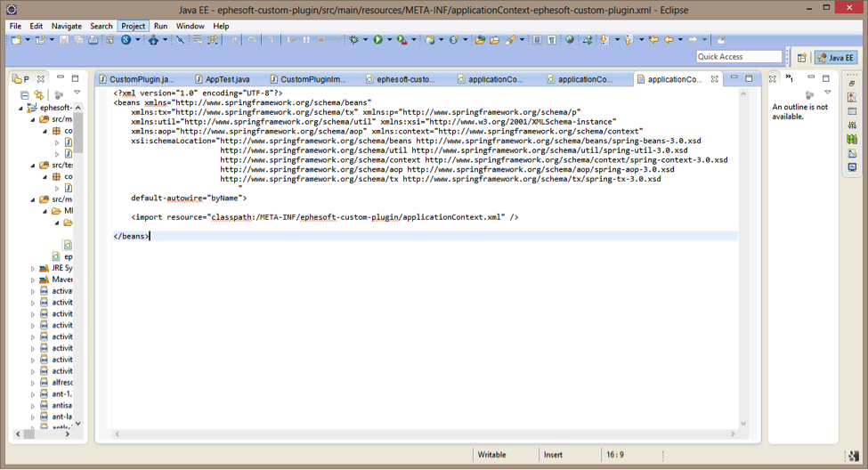The image size is (868, 470).
Task: Click the Package Explorer vertical scrollbar
Action: (x=78, y=264)
